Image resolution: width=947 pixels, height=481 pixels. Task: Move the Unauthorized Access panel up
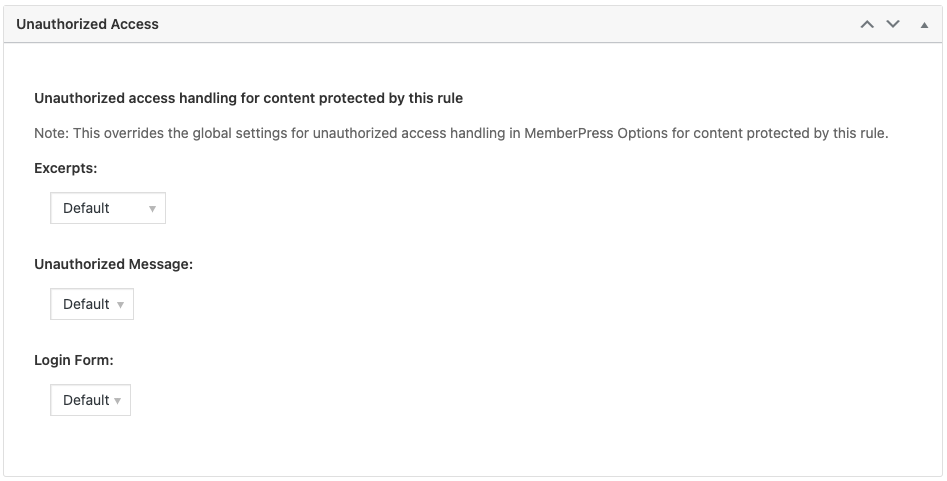pos(867,24)
